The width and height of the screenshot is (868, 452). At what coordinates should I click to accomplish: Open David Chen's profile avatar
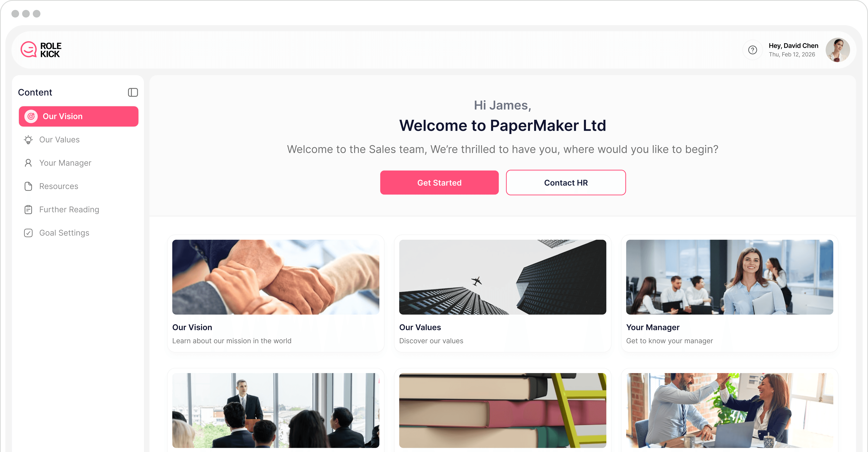[838, 50]
